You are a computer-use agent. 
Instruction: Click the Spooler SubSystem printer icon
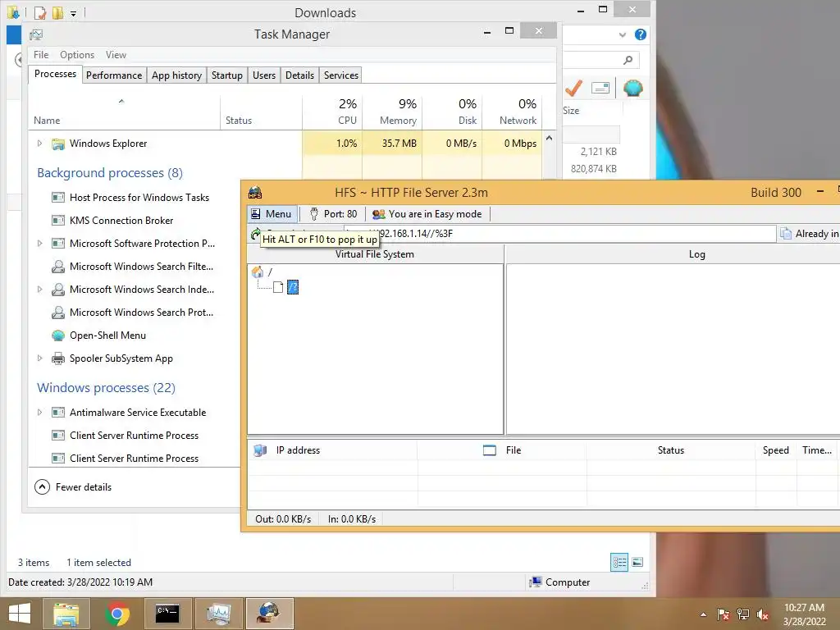click(58, 358)
